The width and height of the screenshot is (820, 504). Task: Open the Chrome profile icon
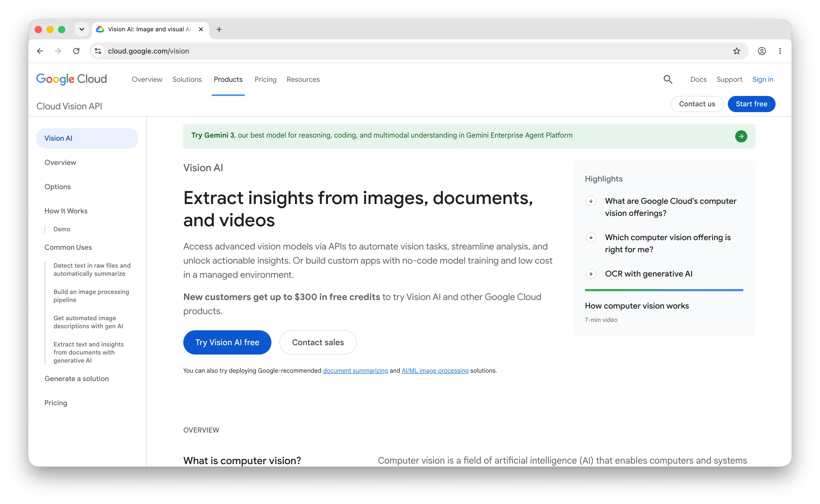pyautogui.click(x=762, y=51)
